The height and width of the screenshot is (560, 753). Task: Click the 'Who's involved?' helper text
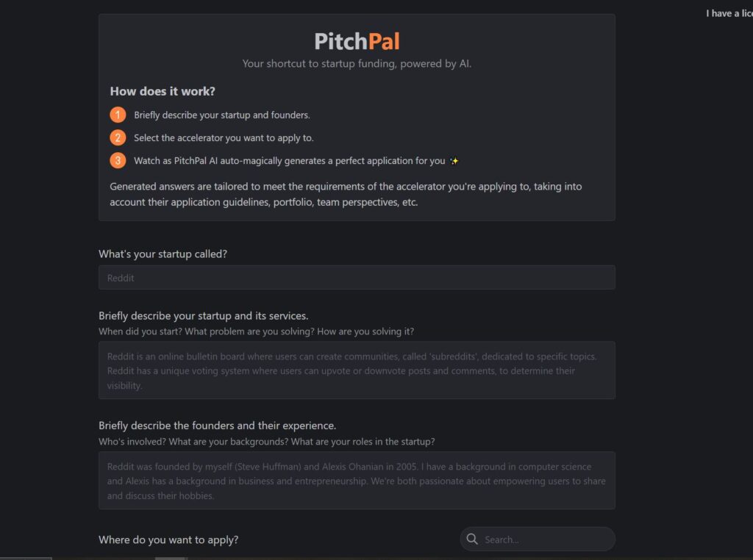tap(266, 442)
